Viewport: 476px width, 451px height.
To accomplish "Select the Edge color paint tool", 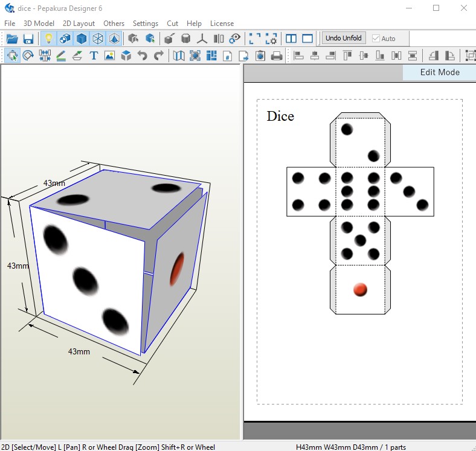I will (77, 56).
